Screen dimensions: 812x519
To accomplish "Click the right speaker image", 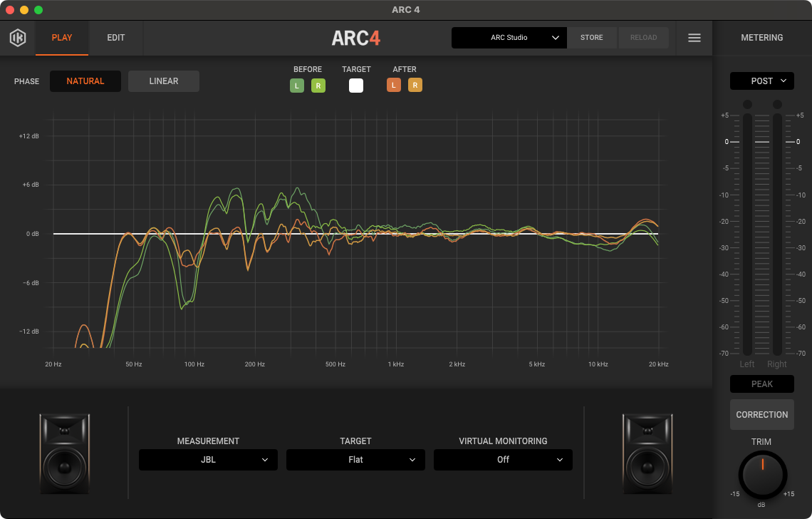I will click(x=647, y=453).
